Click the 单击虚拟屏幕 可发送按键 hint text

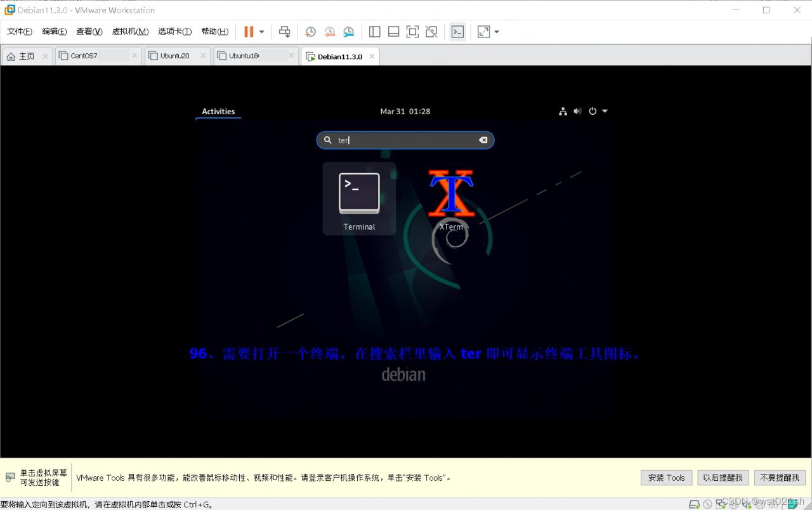pos(43,478)
